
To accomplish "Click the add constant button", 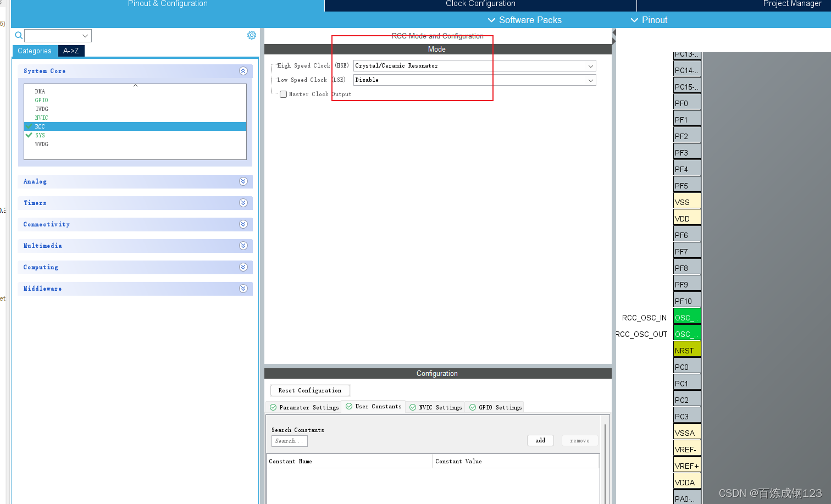I will pos(540,440).
